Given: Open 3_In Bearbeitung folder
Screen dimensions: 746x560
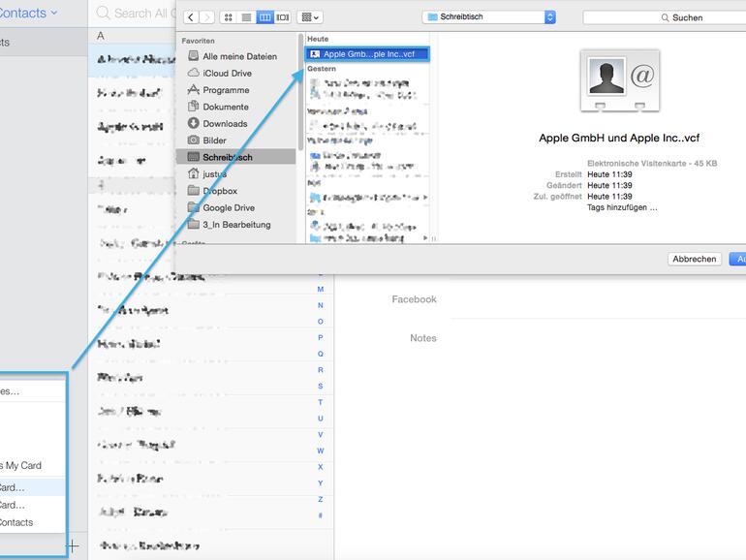Looking at the screenshot, I should click(235, 225).
